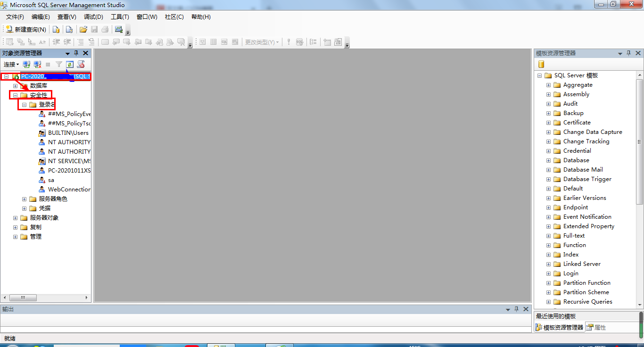Expand the Aggregate template folder
Viewport: 644px width, 347px height.
point(548,85)
